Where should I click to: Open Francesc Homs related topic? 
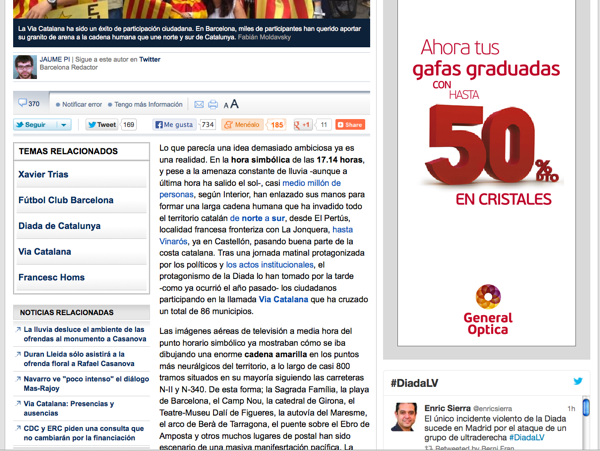click(x=51, y=277)
